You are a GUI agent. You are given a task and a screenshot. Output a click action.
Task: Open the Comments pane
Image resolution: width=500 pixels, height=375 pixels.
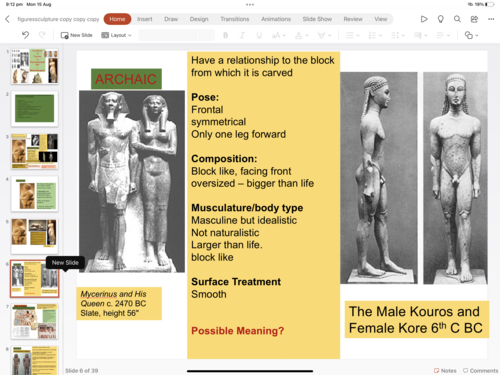pos(480,370)
